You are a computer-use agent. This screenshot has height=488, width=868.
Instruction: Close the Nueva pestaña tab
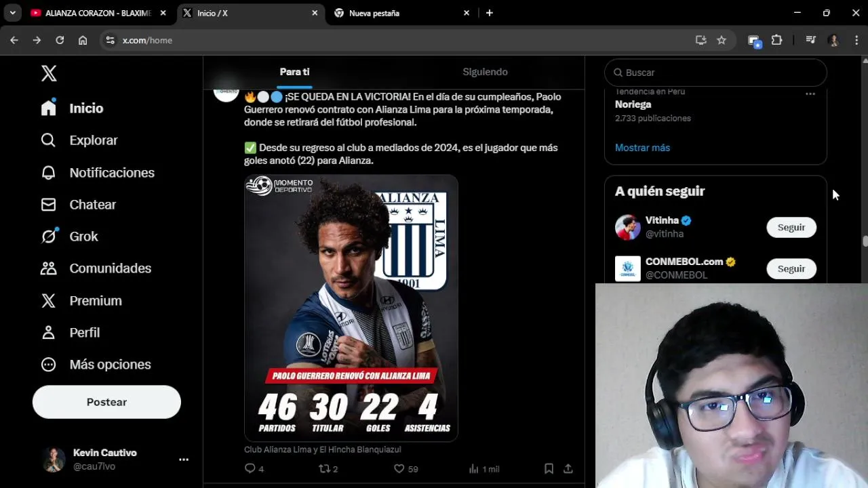(467, 13)
